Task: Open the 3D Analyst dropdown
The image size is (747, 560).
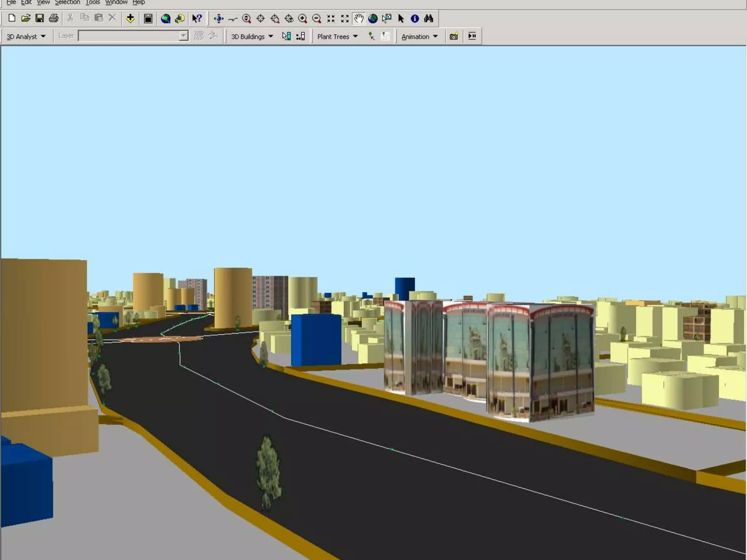Action: [26, 36]
